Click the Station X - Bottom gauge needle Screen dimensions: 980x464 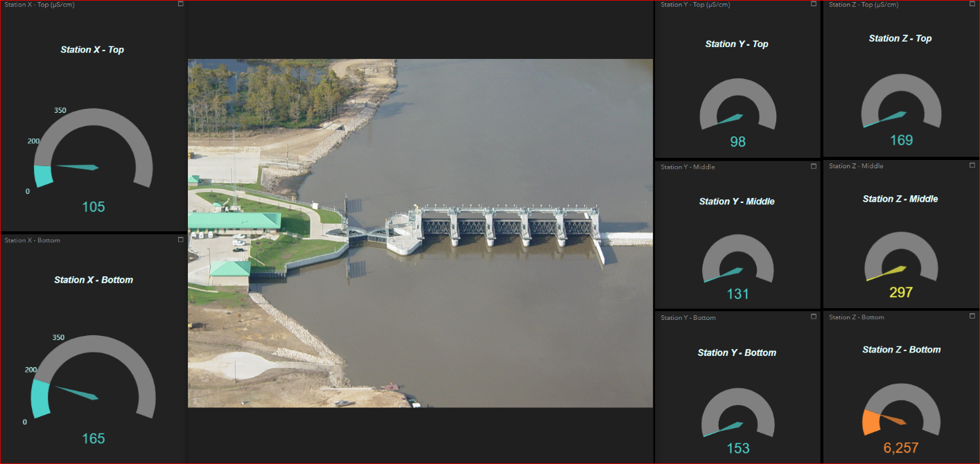(x=77, y=393)
